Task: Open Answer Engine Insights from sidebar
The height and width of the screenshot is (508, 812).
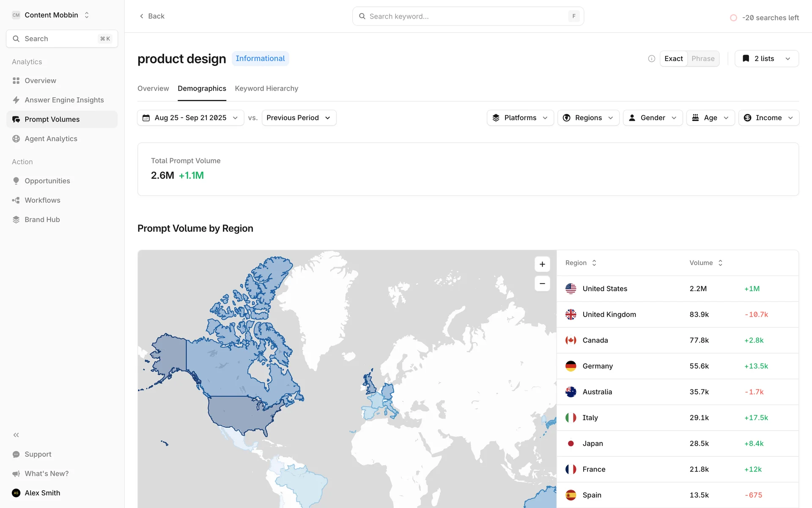Action: click(x=64, y=100)
